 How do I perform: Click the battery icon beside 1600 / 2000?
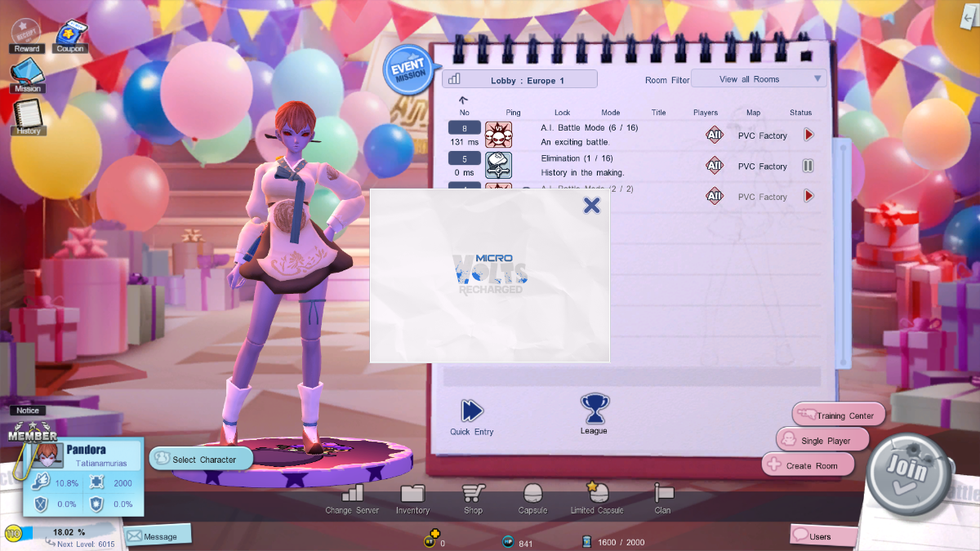pos(586,542)
